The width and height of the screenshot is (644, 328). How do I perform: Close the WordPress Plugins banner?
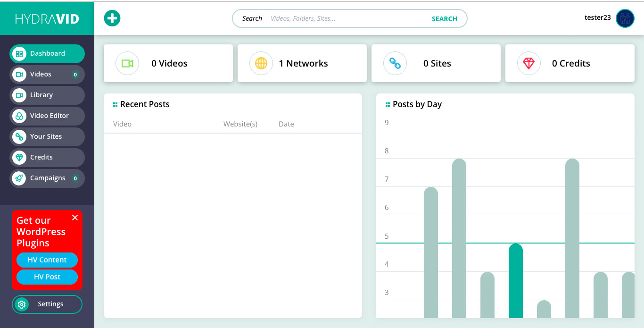click(x=75, y=218)
